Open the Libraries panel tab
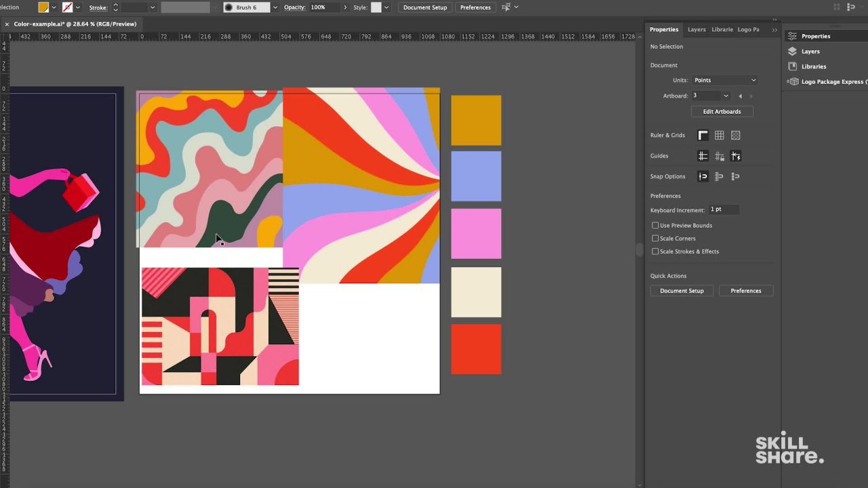The height and width of the screenshot is (488, 868). pos(722,29)
